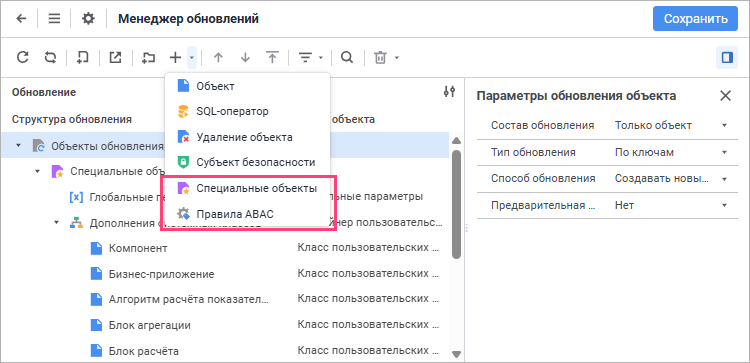This screenshot has width=750, height=363.
Task: Click the filter lines icon
Action: 305,58
